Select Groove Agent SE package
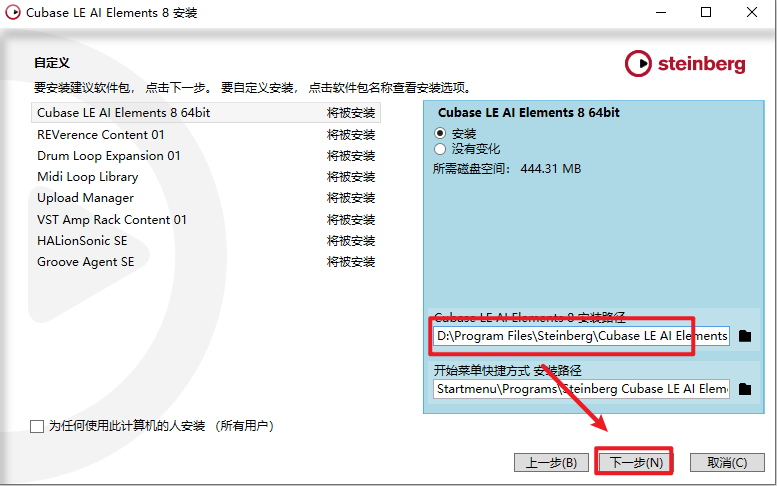Image resolution: width=777 pixels, height=486 pixels. (85, 262)
